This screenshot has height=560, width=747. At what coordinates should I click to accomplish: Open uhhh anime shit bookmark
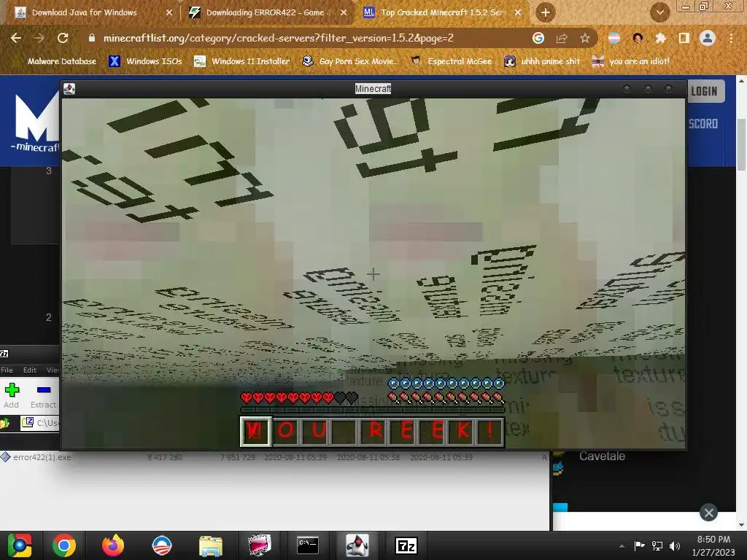[x=542, y=61]
